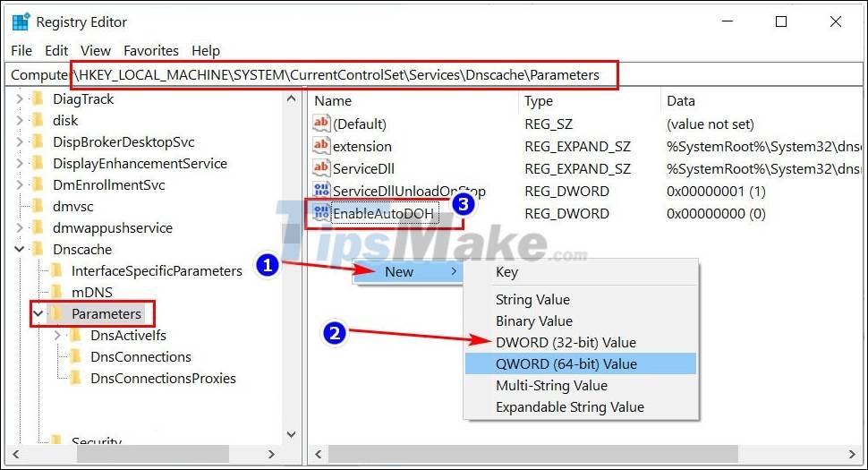
Task: Click the DmEnrollmentSvc folder icon
Action: click(x=38, y=185)
